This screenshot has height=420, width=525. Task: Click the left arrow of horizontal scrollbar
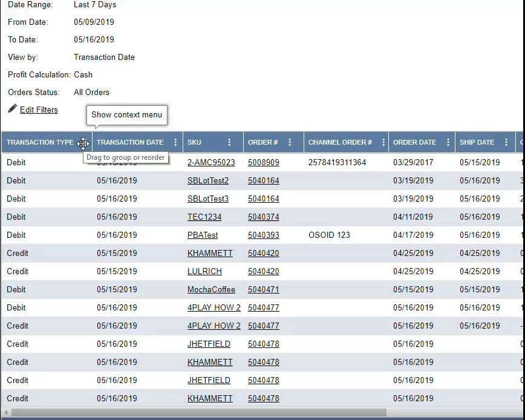[x=5, y=413]
